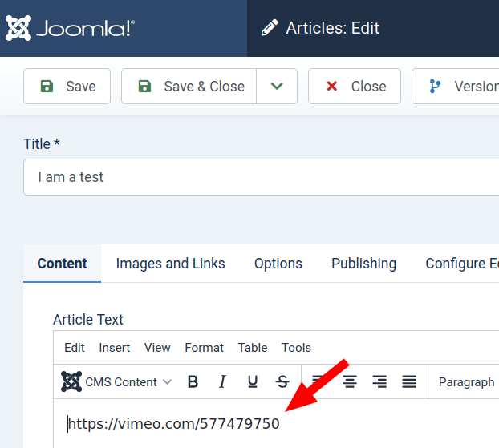The height and width of the screenshot is (448, 499).
Task: Open the Publishing tab
Action: point(363,264)
